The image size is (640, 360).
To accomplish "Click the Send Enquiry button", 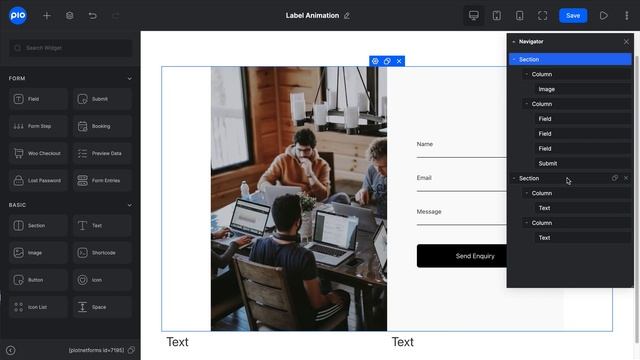I will (x=462, y=256).
